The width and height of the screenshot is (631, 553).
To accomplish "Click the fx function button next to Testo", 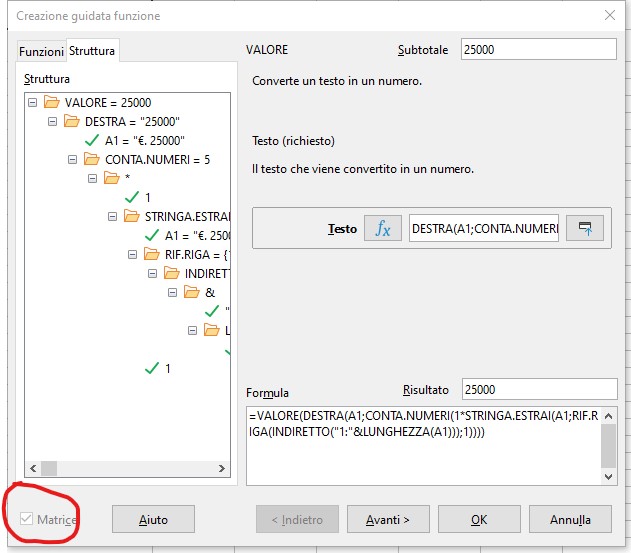I will pyautogui.click(x=382, y=228).
